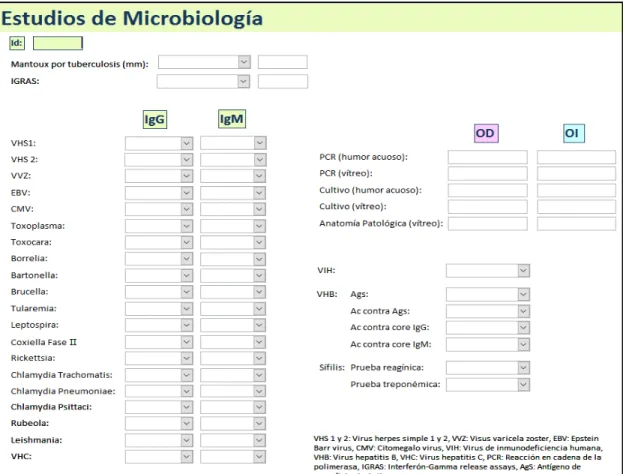Viewport: 623px width, 474px height.
Task: Click the Id: label box
Action: click(x=17, y=43)
